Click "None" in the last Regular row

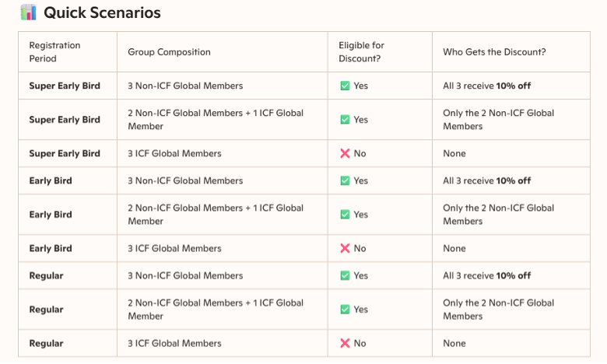pyautogui.click(x=454, y=343)
